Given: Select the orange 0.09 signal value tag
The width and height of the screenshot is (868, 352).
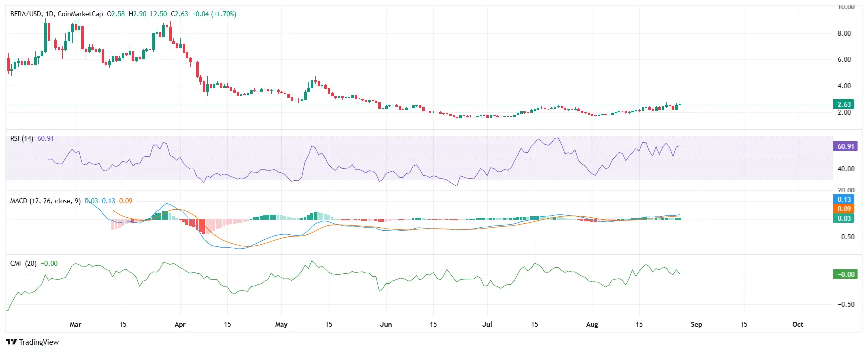Looking at the screenshot, I should coord(844,209).
